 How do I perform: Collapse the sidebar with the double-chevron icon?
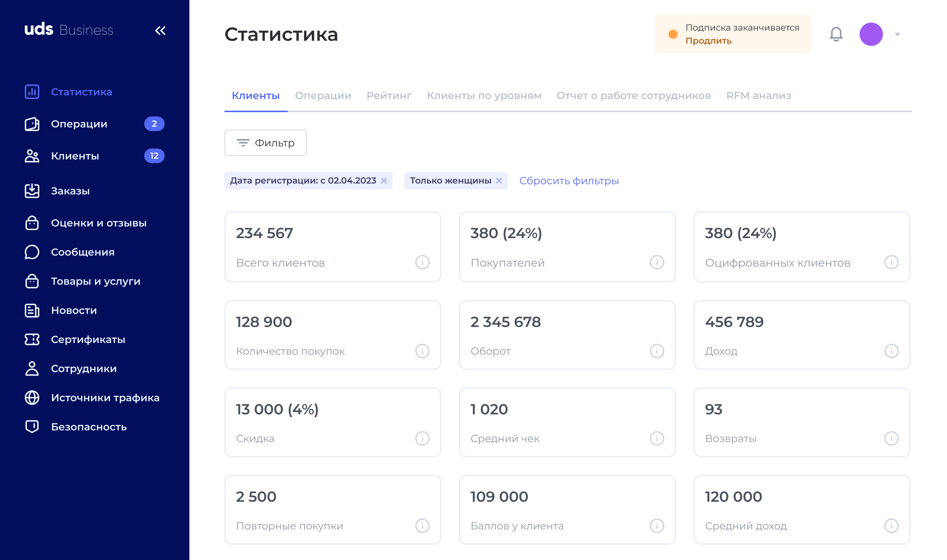(160, 31)
